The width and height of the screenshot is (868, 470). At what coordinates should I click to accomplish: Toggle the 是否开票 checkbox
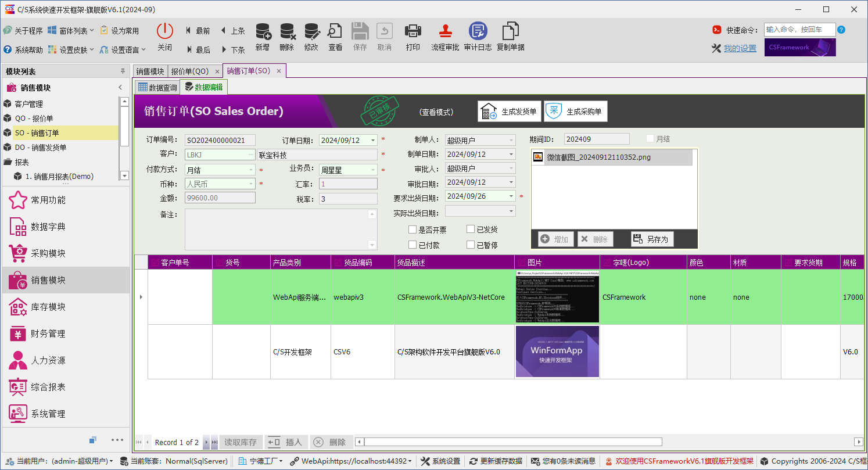click(x=413, y=230)
